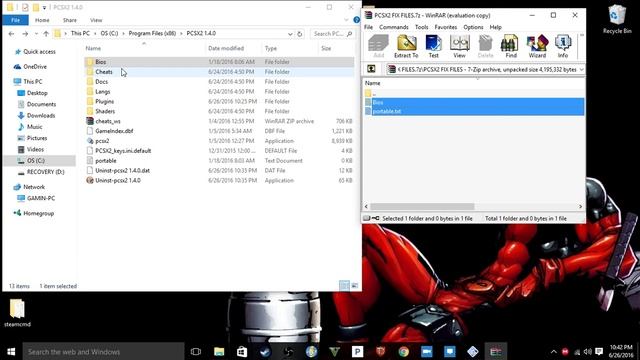Click the up-one-level button in WinRAR
The height and width of the screenshot is (360, 640).
(371, 69)
